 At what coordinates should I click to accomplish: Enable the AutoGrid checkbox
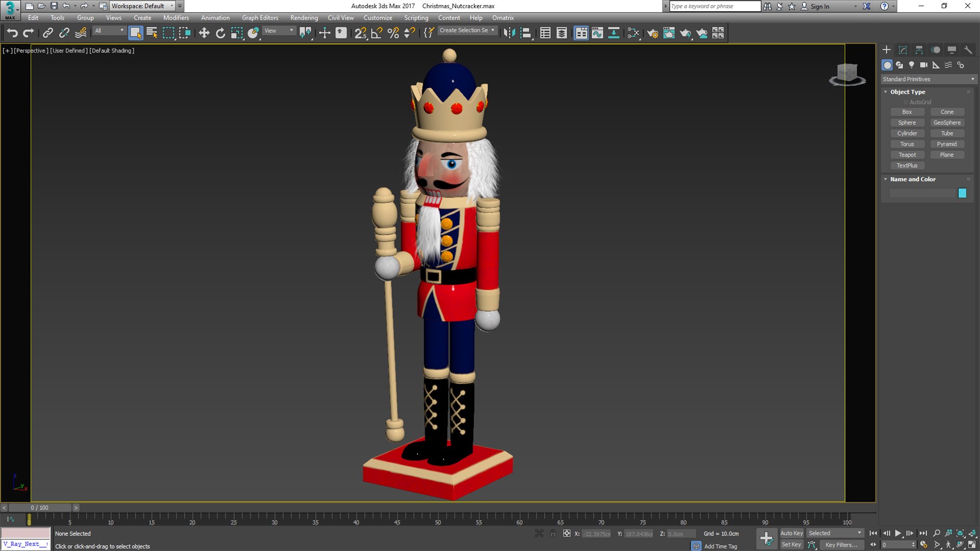coord(906,102)
